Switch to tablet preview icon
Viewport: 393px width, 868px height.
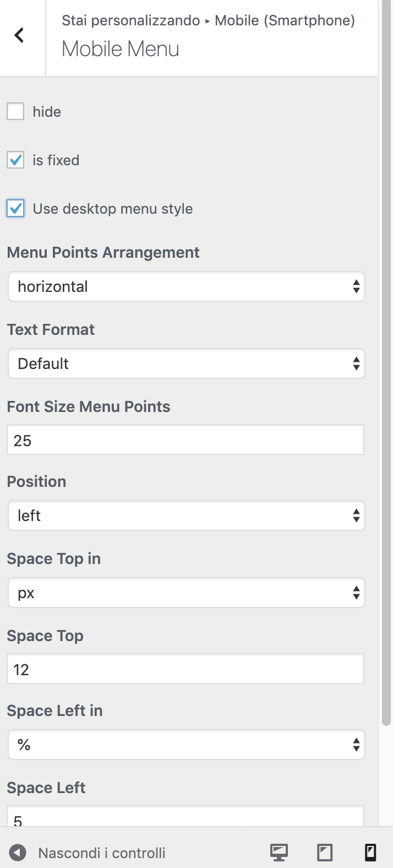pos(325,853)
